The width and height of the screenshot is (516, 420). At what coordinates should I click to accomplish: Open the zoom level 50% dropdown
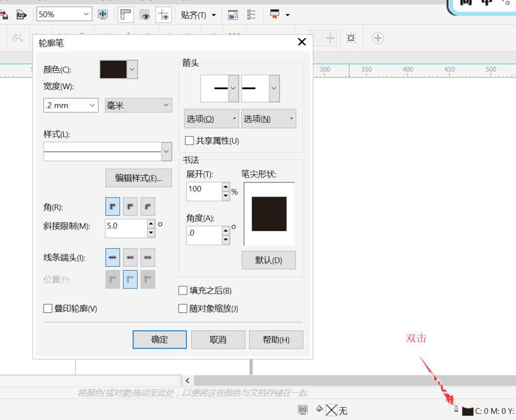[85, 14]
